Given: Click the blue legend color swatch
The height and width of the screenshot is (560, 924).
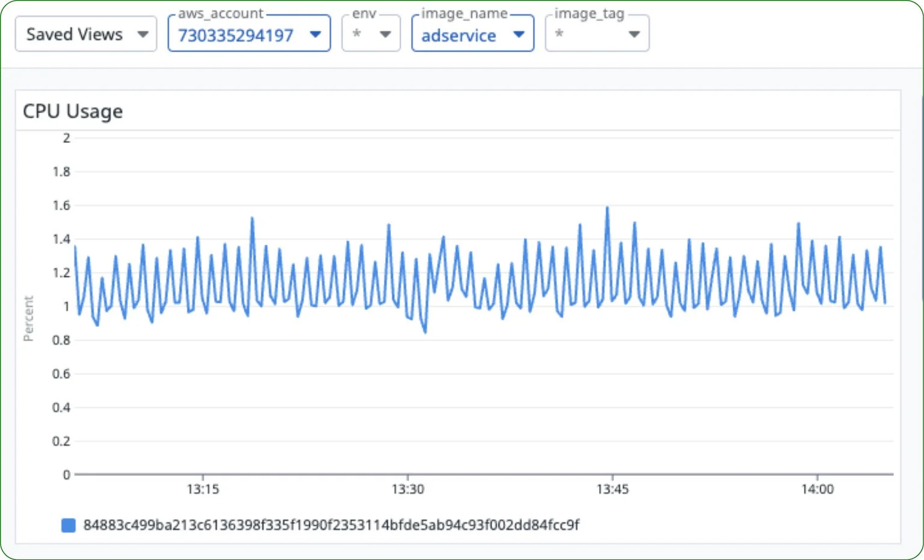Looking at the screenshot, I should coord(68,525).
